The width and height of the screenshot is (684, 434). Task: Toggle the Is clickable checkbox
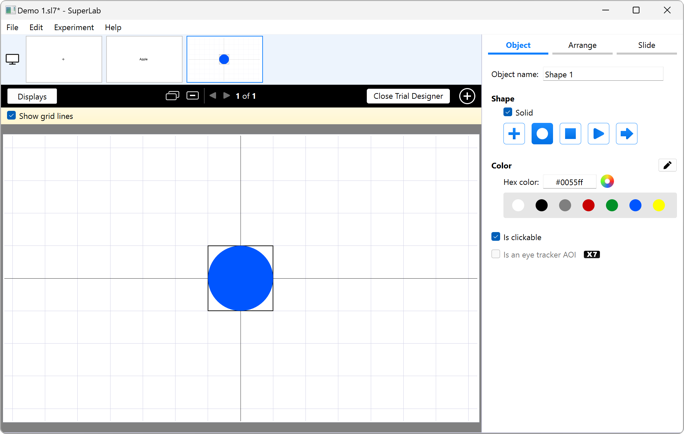point(496,237)
